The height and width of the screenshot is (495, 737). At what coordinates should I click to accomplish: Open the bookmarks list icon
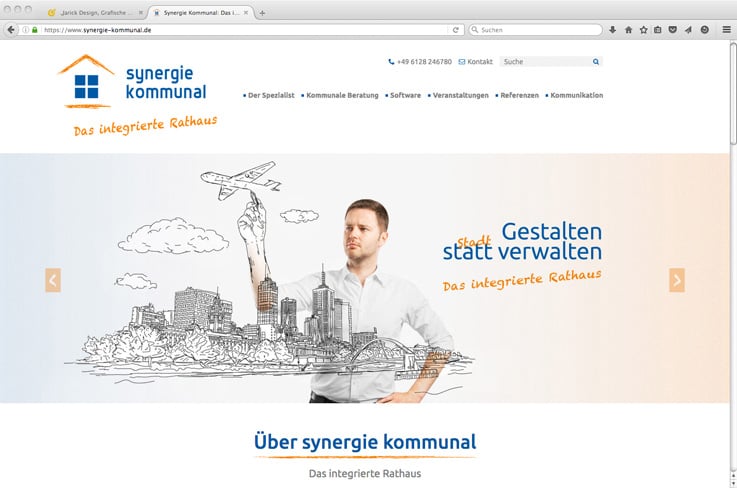click(658, 30)
